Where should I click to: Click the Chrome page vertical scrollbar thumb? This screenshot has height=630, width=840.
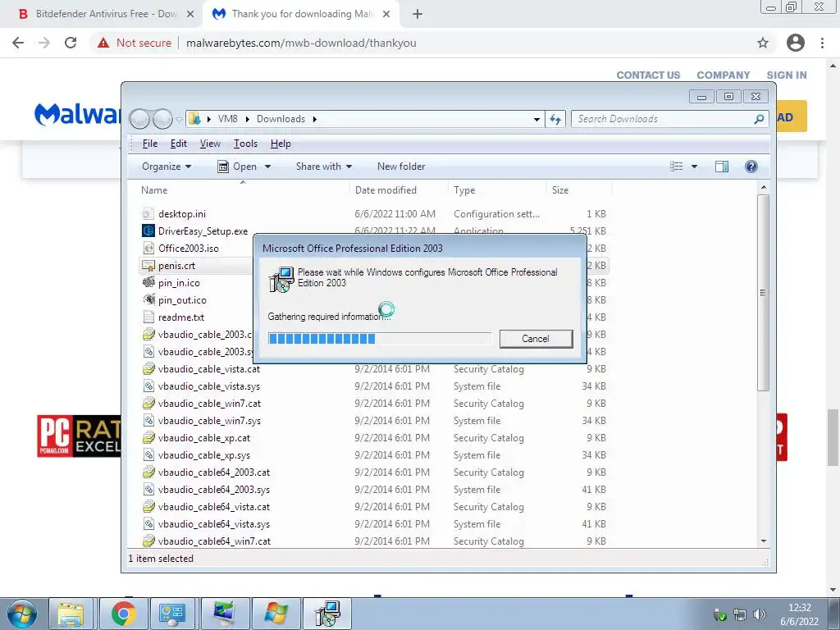[x=833, y=438]
